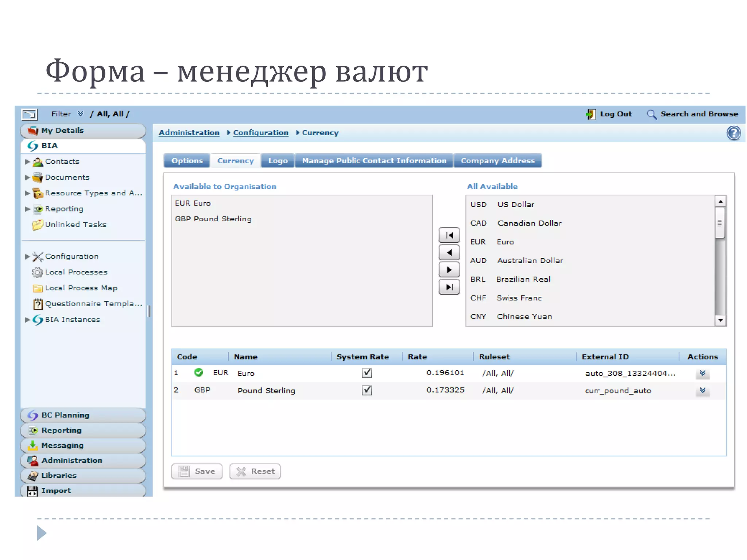Image resolution: width=747 pixels, height=560 pixels.
Task: Click the Local Processes gear icon
Action: [38, 272]
